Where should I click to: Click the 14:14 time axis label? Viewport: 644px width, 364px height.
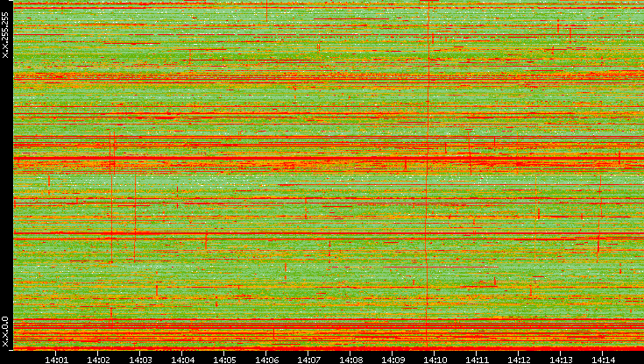click(603, 360)
